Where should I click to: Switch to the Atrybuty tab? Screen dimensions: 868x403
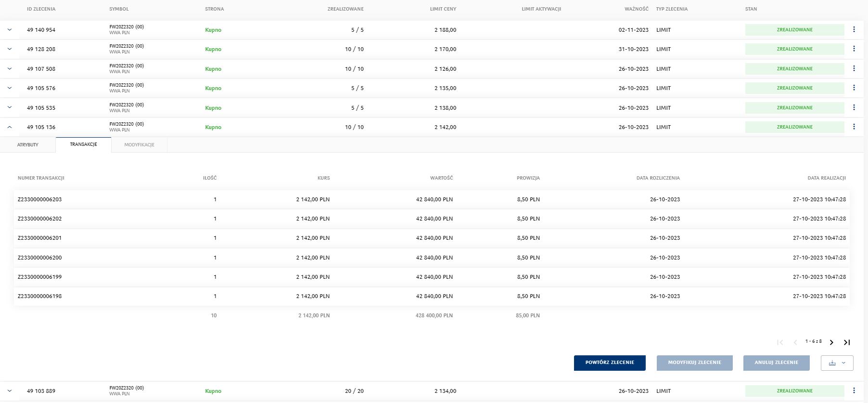(28, 145)
